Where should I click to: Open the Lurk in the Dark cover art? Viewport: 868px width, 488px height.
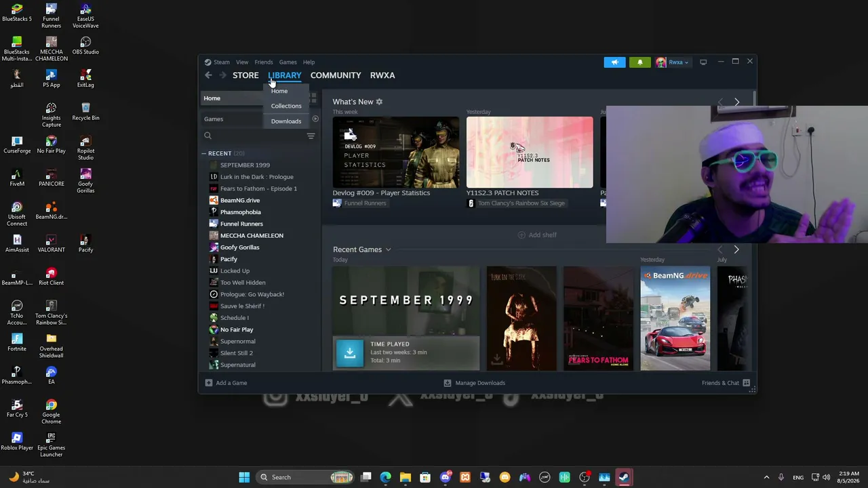pyautogui.click(x=521, y=319)
